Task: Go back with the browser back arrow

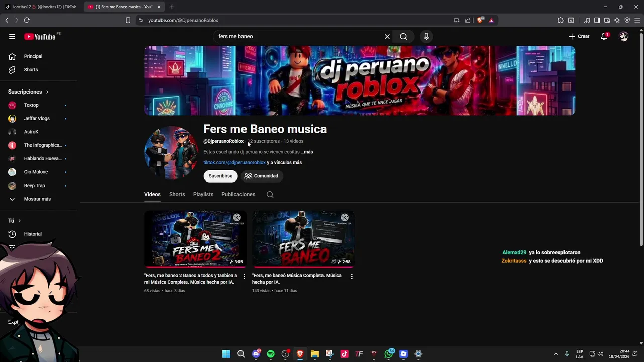Action: point(7,20)
